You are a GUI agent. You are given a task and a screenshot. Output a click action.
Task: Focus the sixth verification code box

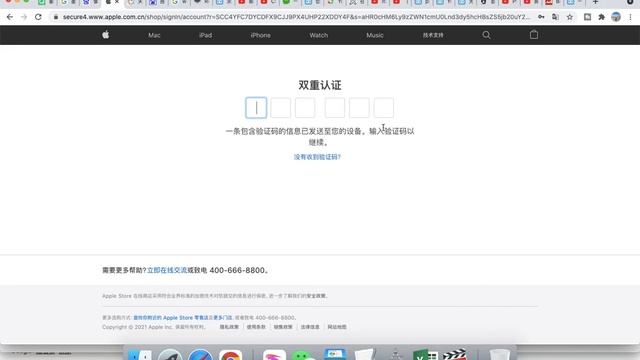pos(384,108)
